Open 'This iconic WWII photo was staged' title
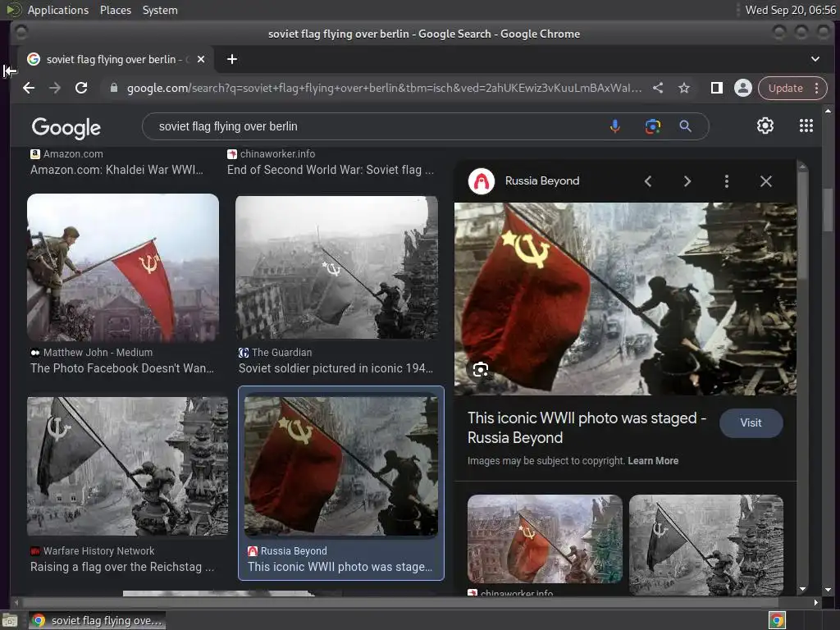Screen dimensions: 840x630 coord(587,427)
